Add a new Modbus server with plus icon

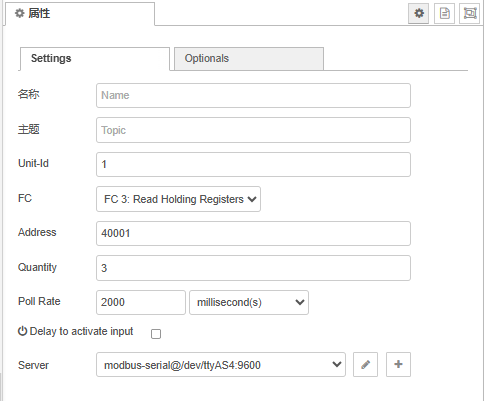pos(398,364)
